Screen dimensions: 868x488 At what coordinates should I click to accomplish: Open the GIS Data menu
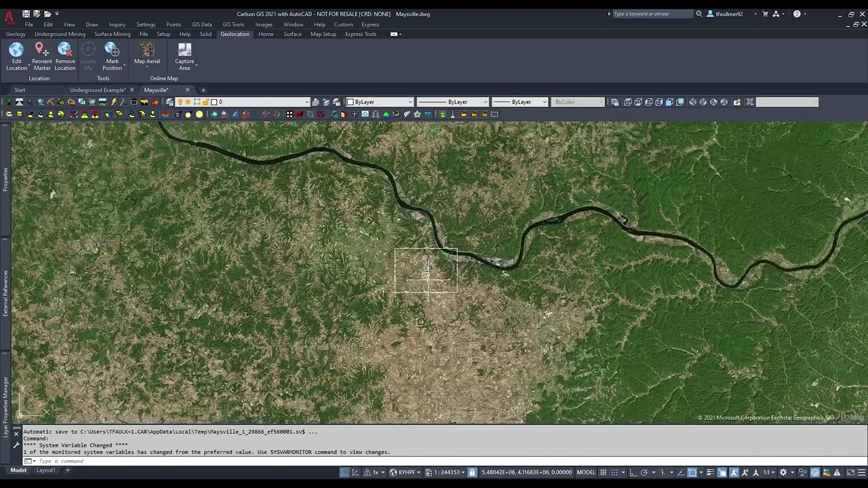201,24
